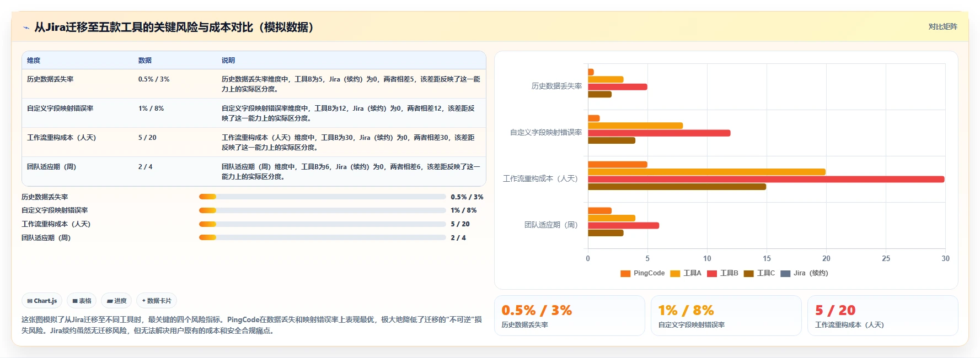Select the Chart.js chip
Image resolution: width=980 pixels, height=358 pixels.
pyautogui.click(x=42, y=301)
